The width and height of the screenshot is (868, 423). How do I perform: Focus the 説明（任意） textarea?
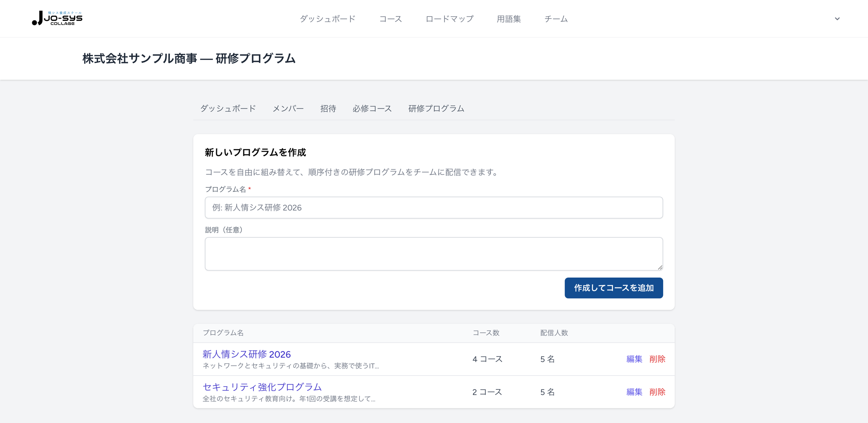(x=434, y=254)
